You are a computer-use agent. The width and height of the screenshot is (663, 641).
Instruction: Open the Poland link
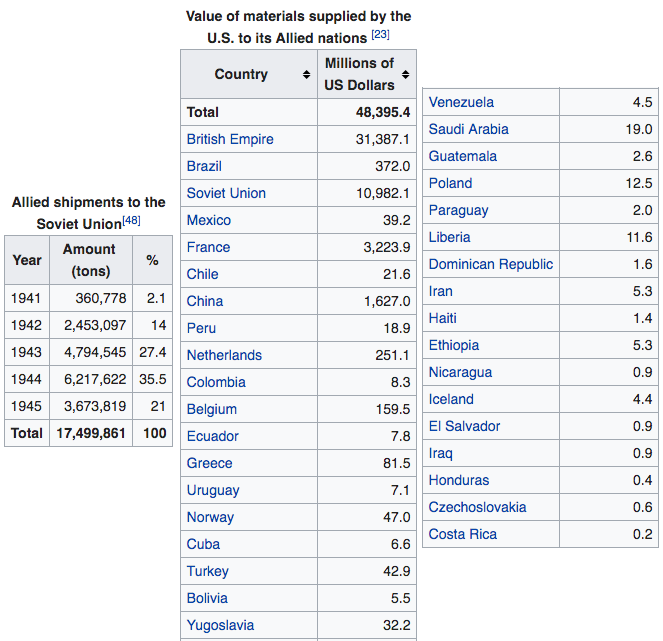[x=450, y=184]
